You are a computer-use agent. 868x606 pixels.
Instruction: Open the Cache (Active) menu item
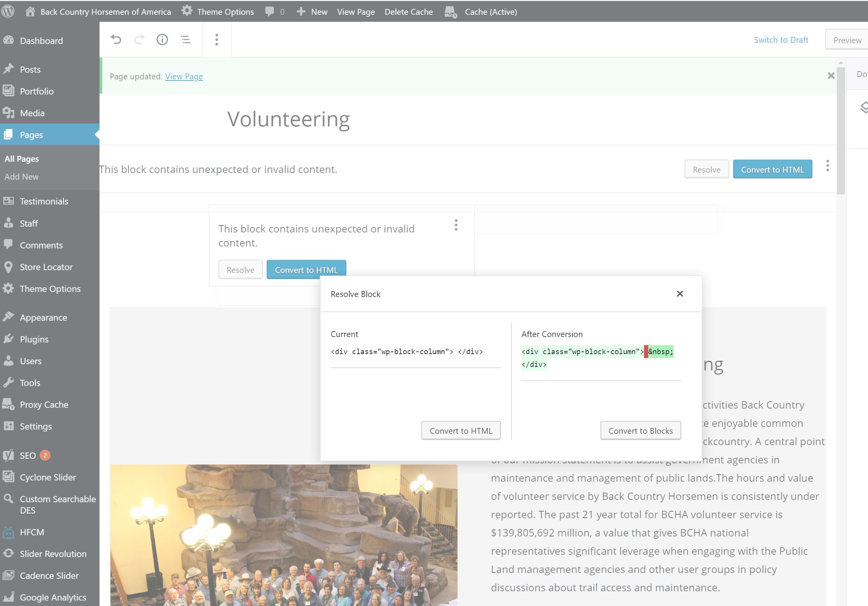pyautogui.click(x=481, y=12)
